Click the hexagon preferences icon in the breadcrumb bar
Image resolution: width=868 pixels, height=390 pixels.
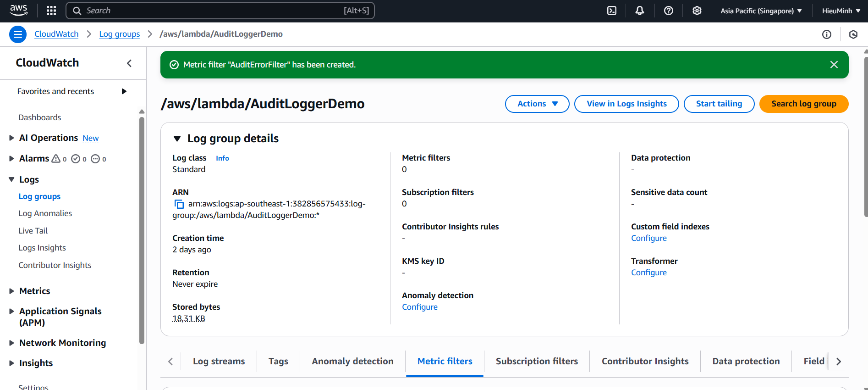853,34
